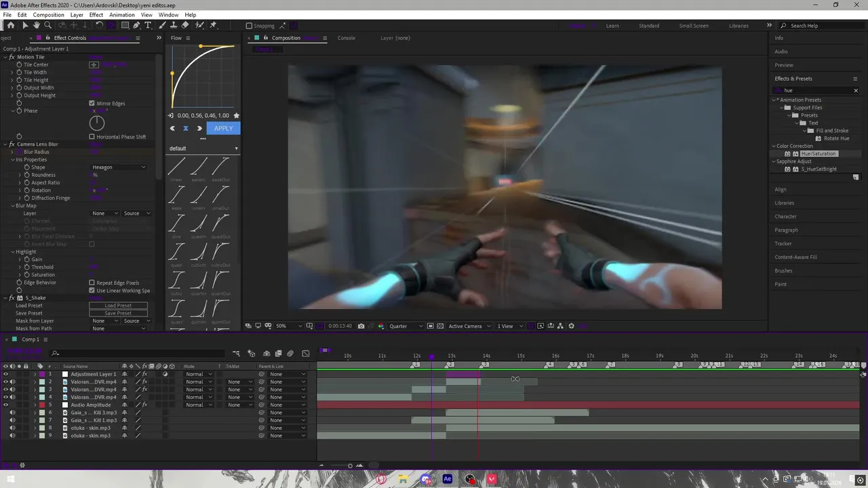This screenshot has height=488, width=868.
Task: Enable the Snapping checkbox
Action: (x=249, y=26)
